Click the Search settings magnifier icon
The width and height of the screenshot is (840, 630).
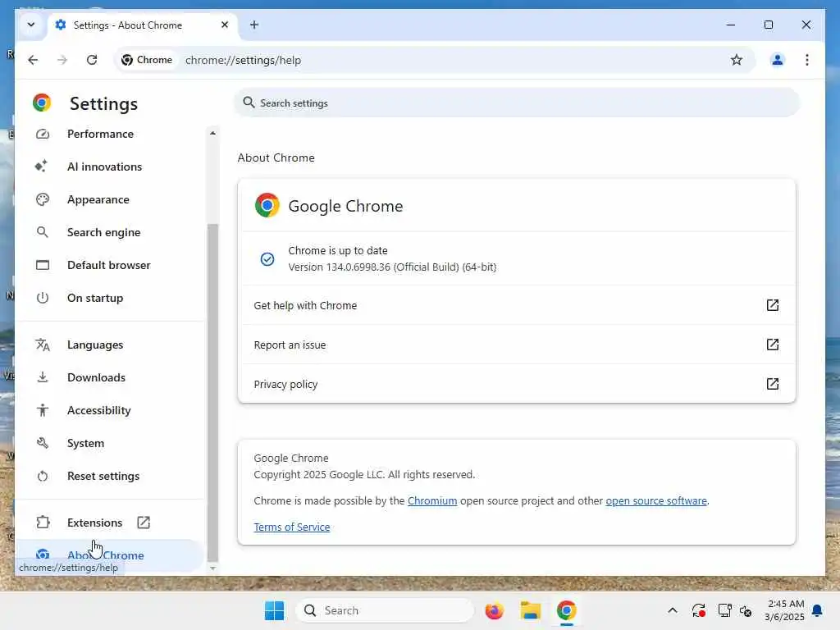[249, 103]
